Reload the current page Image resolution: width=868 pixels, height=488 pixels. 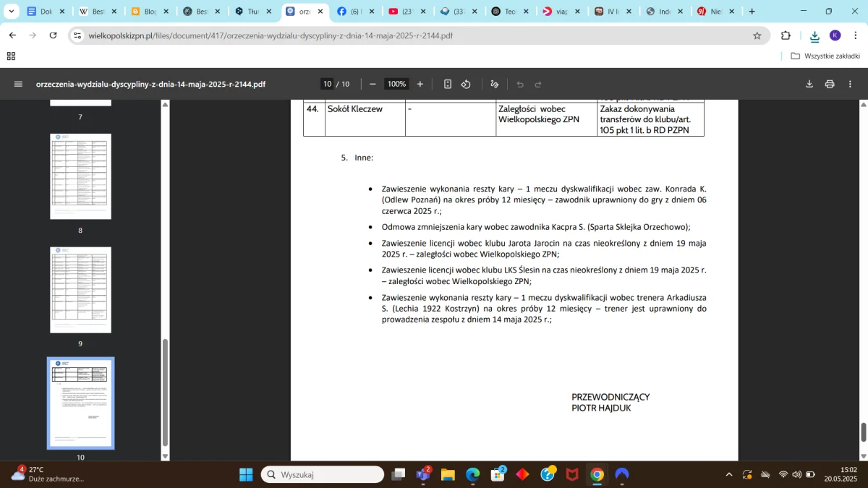click(53, 35)
